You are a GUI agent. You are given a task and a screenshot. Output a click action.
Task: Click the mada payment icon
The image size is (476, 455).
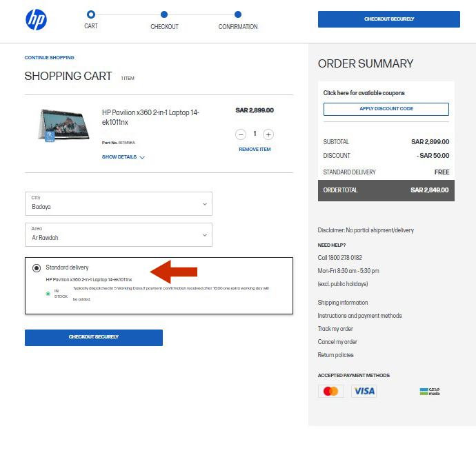pos(429,392)
